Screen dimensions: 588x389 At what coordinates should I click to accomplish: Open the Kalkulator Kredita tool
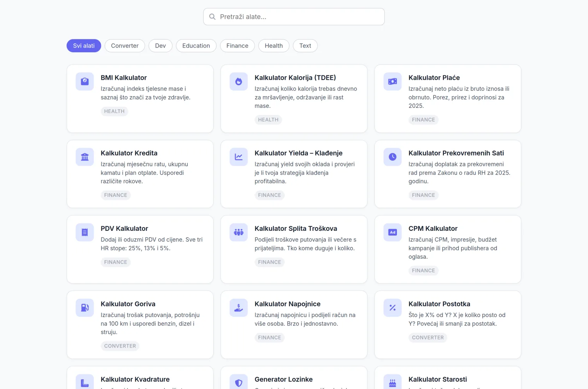[x=140, y=174]
